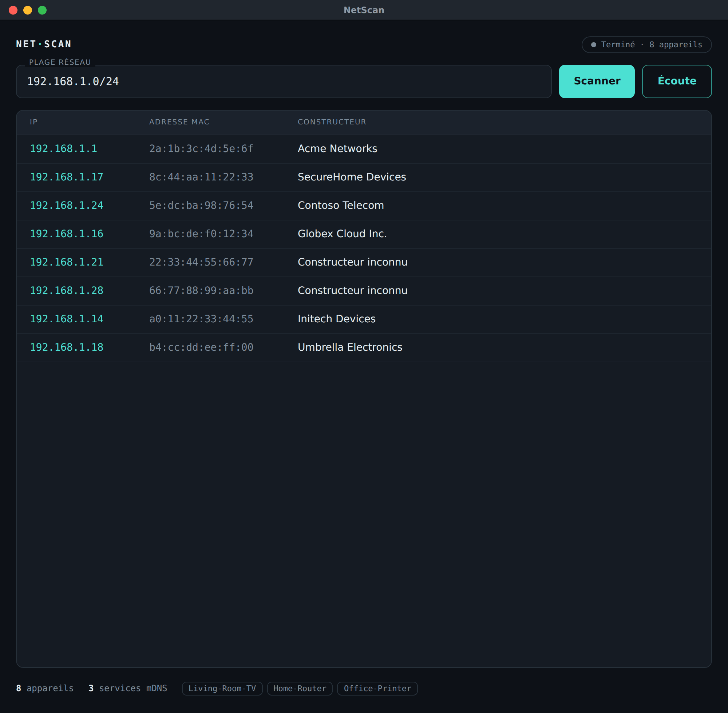Click the Terminé status indicator pill
This screenshot has height=713, width=728.
click(x=646, y=44)
